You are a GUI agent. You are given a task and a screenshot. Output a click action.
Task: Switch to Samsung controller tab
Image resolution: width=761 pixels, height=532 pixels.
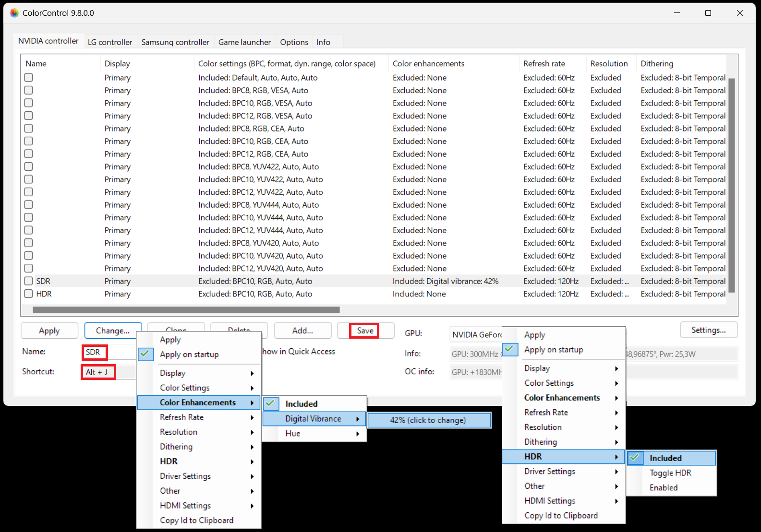(x=175, y=42)
